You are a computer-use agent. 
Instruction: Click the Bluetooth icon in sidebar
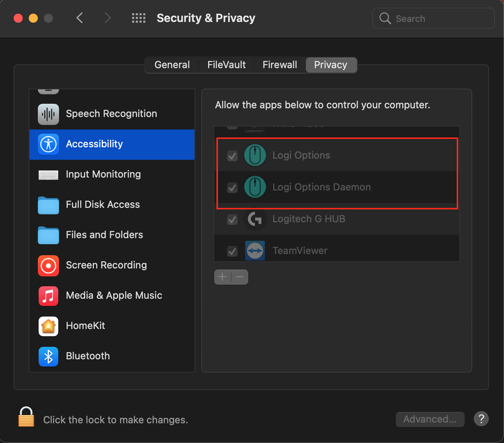click(x=48, y=356)
